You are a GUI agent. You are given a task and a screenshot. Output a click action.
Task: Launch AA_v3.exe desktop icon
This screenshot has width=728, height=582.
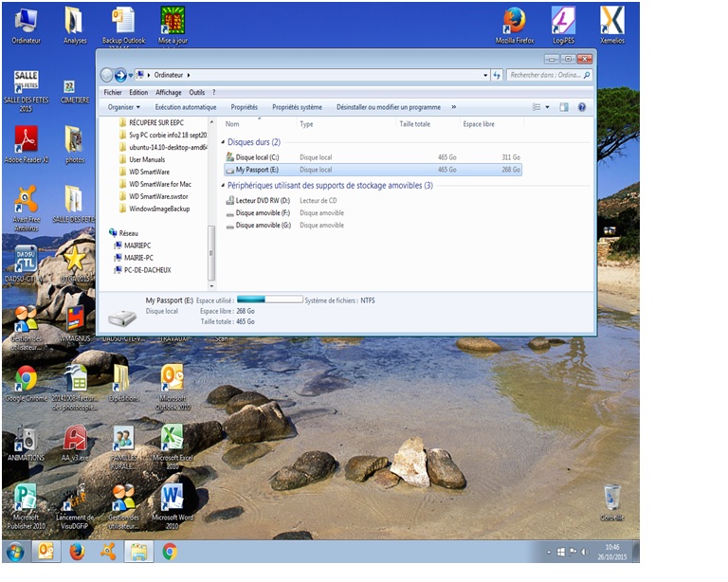(75, 444)
